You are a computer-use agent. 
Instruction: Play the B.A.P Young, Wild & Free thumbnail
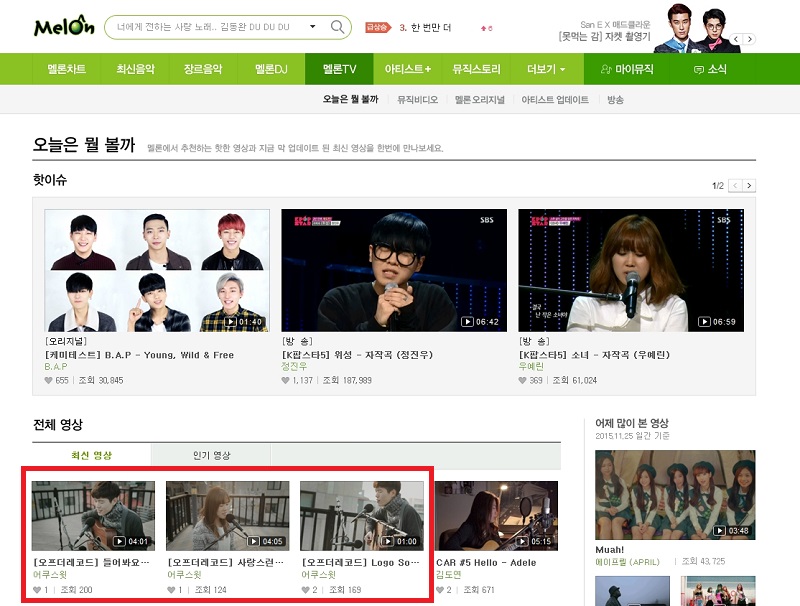point(157,270)
